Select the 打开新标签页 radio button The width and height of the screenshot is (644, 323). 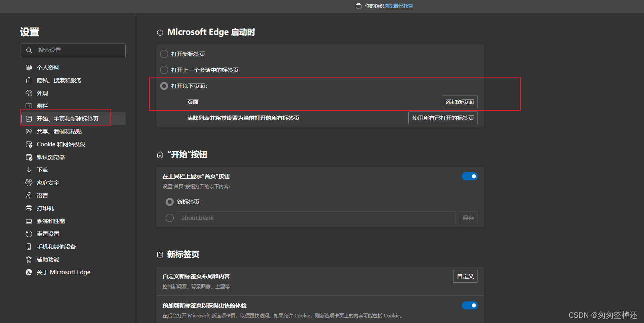pos(164,54)
